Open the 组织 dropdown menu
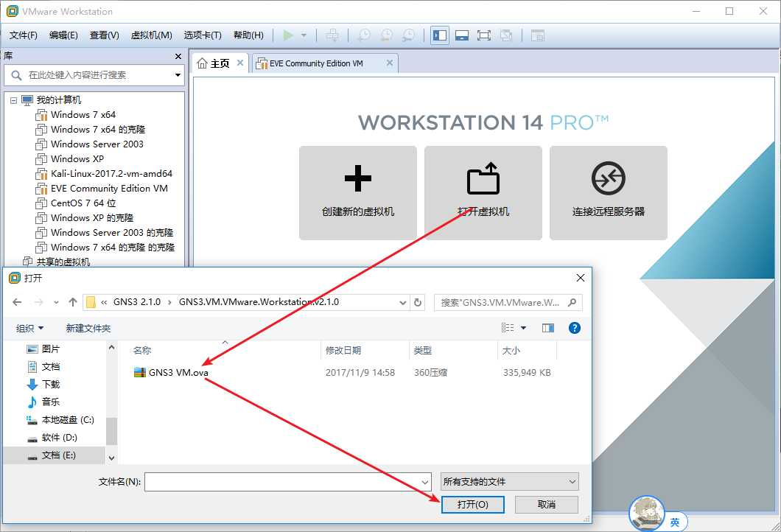Viewport: 781px width, 532px height. 30,329
